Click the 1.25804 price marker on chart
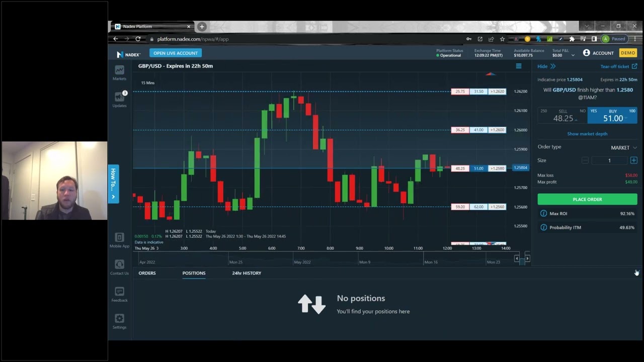Image resolution: width=644 pixels, height=362 pixels. click(521, 167)
